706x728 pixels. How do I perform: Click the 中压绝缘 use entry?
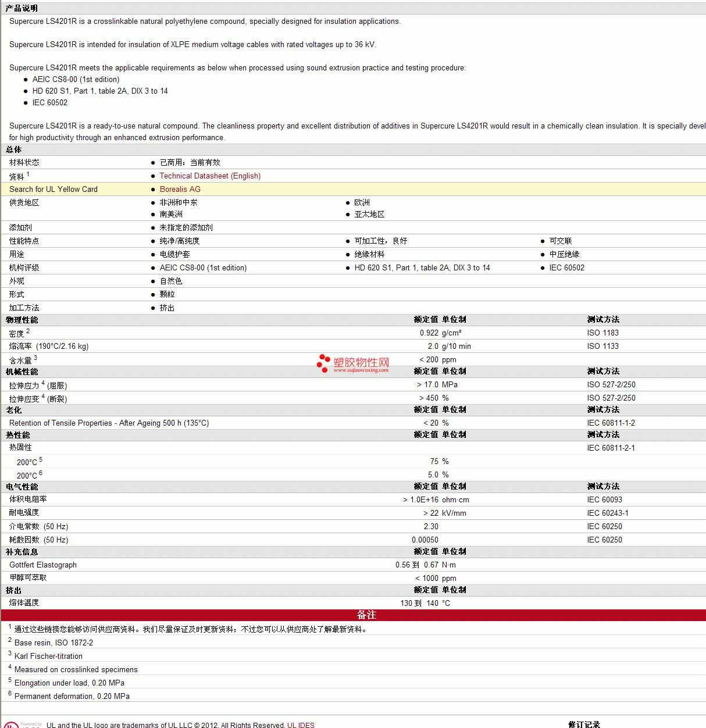(x=565, y=254)
